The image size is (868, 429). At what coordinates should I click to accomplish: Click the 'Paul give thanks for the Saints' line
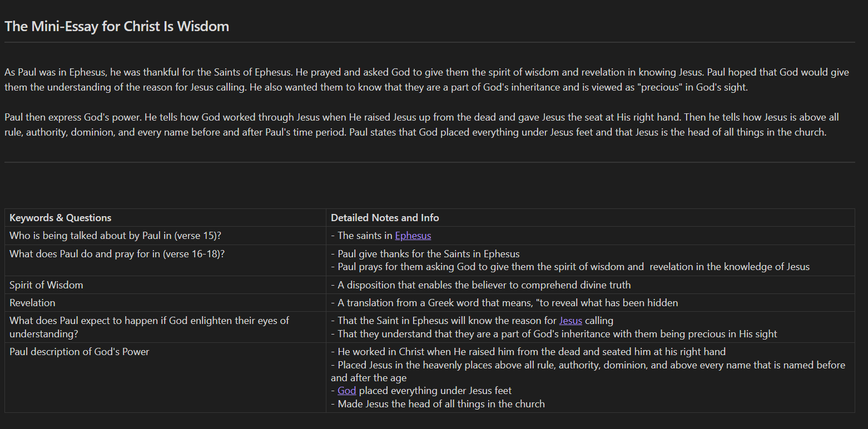(425, 254)
